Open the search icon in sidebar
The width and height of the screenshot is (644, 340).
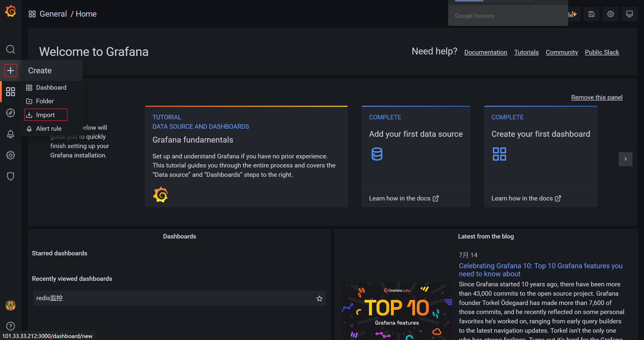click(11, 49)
